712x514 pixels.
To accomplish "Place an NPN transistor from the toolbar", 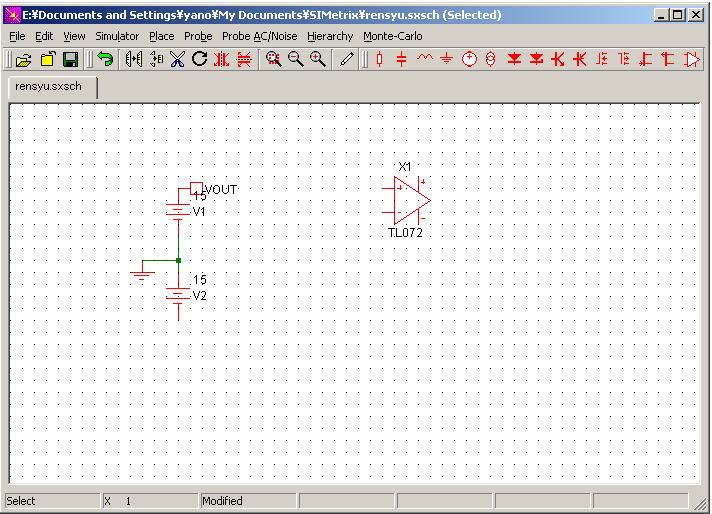I will (558, 59).
